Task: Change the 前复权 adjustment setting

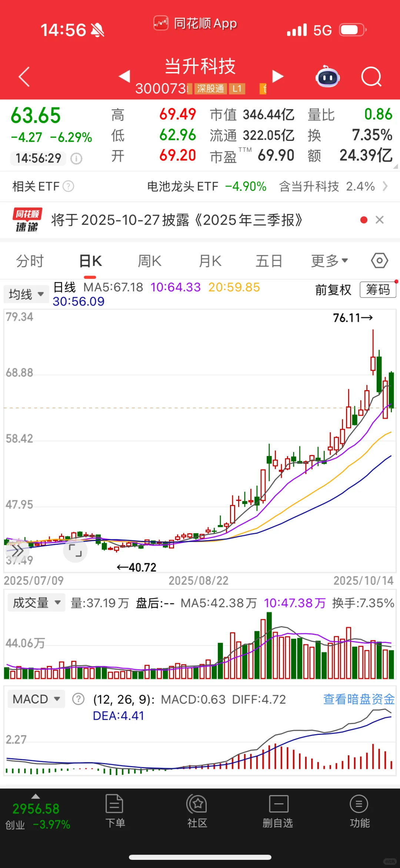Action: (x=333, y=290)
